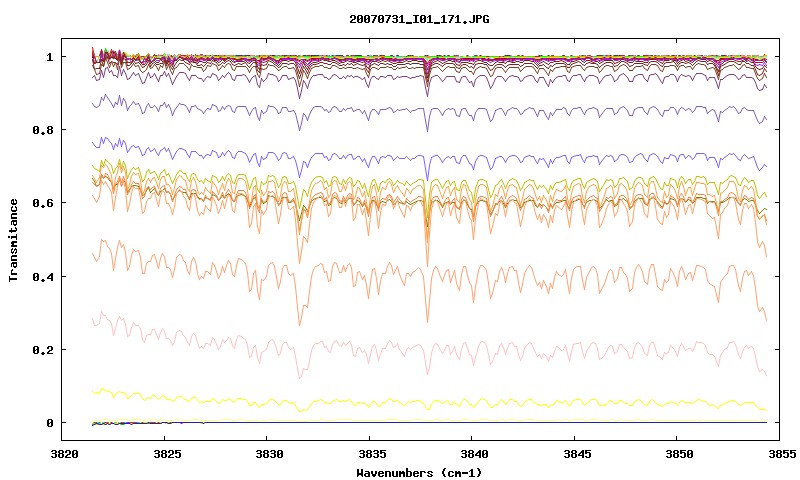Click the x-axis tick label 3840
Image resolution: width=800 pixels, height=480 pixels.
pyautogui.click(x=474, y=454)
